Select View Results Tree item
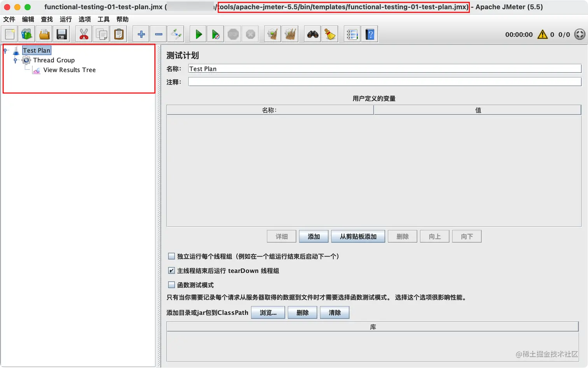 (70, 70)
